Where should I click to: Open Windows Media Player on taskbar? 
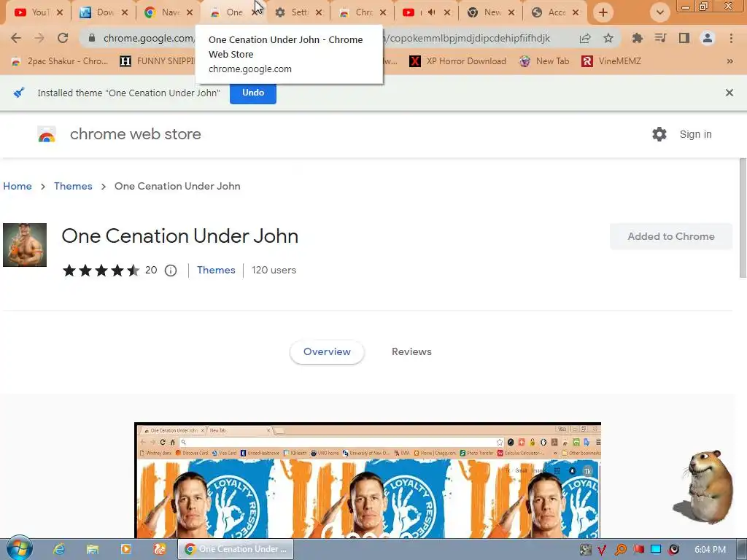point(126,549)
